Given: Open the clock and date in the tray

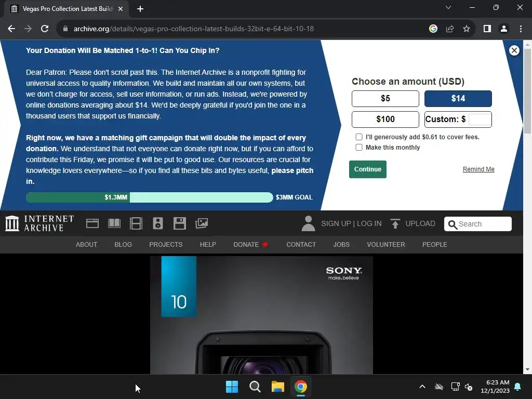Looking at the screenshot, I should click(495, 387).
